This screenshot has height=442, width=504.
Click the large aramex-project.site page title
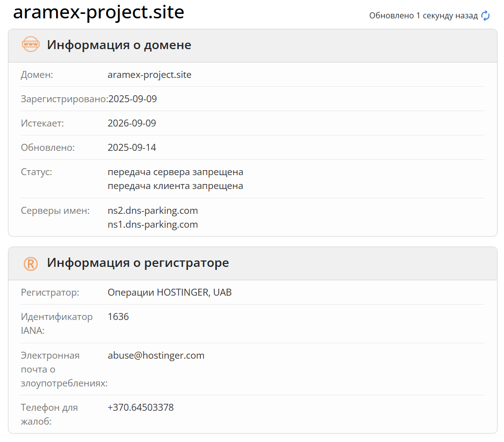point(99,12)
